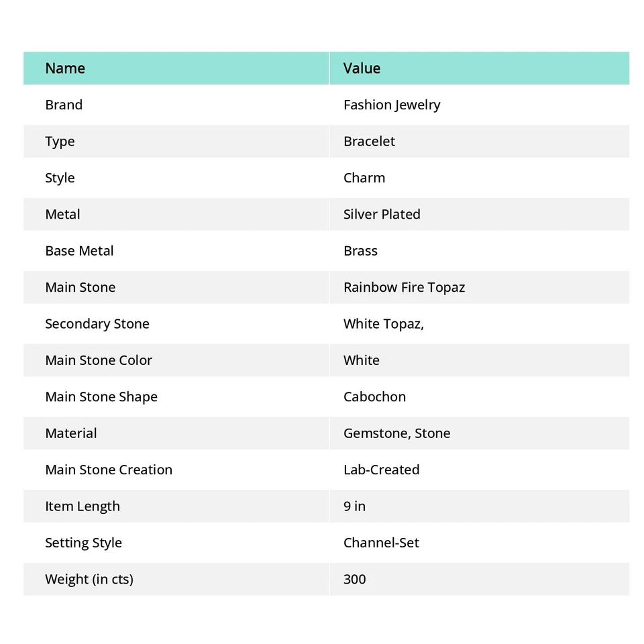Select the Rainbow Fire Topaz value

point(404,287)
